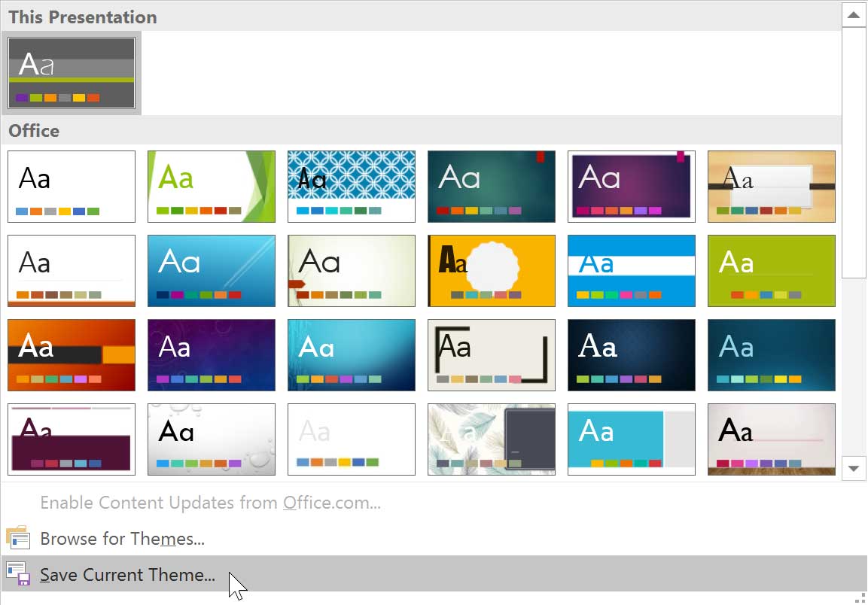Apply the dark navy Damask theme
Viewport: 868px width, 605px height.
(631, 355)
